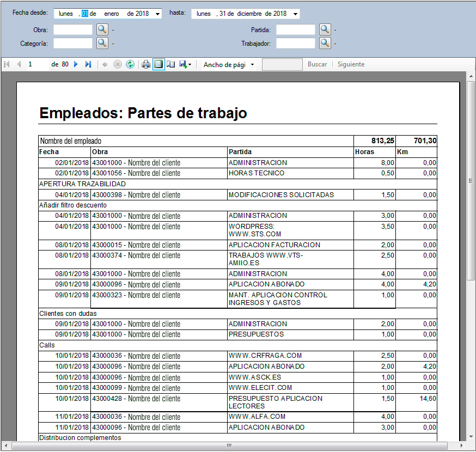Stop report rendering

click(118, 64)
